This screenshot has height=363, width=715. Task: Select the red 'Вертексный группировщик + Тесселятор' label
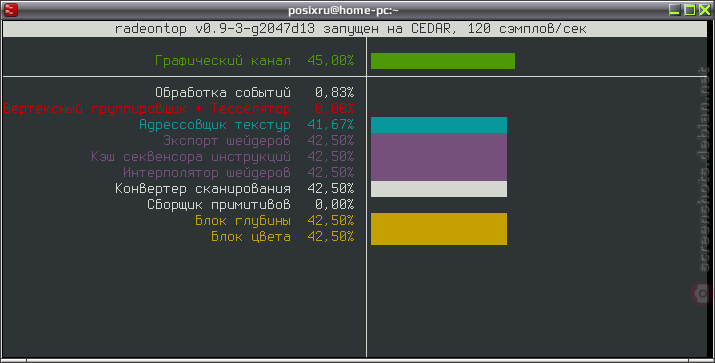coord(147,109)
